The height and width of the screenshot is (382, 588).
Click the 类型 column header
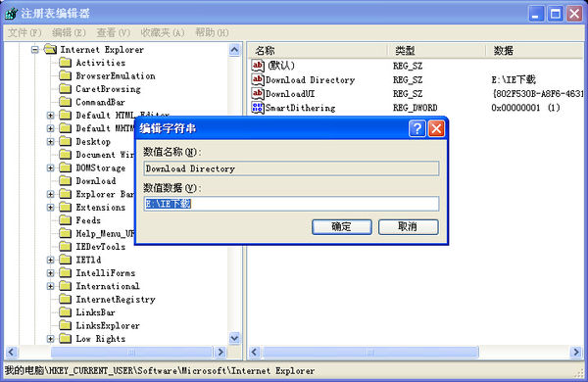(x=436, y=51)
